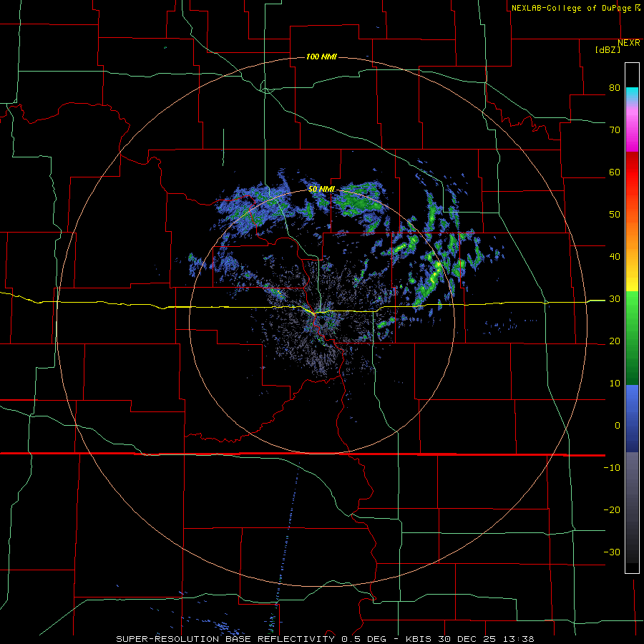This screenshot has width=644, height=644.
Task: Select the -20 dBZ scale value
Action: pos(612,510)
